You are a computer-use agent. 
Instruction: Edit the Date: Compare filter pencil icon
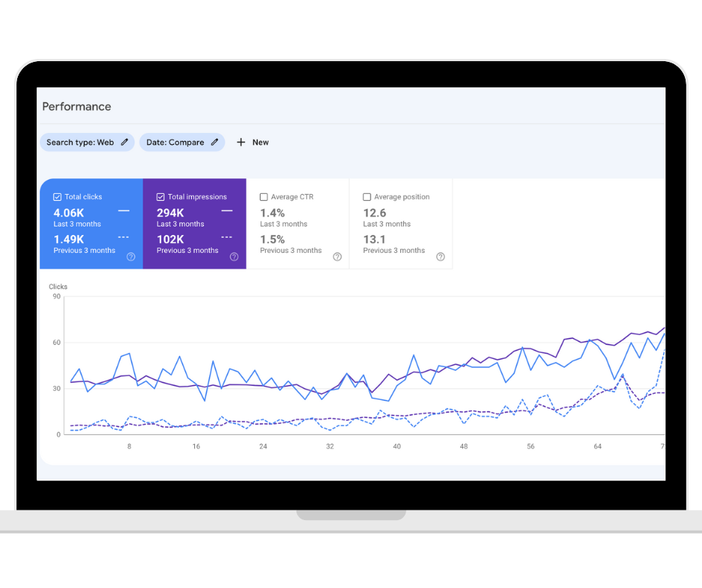pyautogui.click(x=214, y=142)
